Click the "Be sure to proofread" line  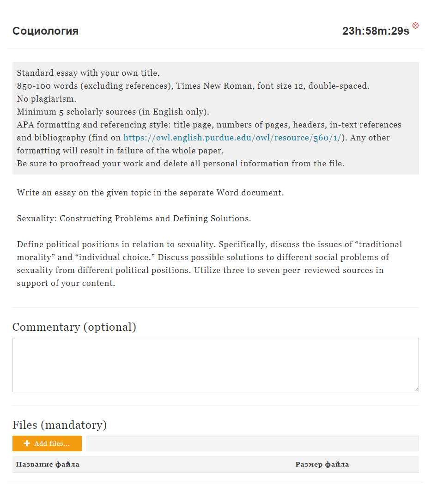(x=180, y=164)
